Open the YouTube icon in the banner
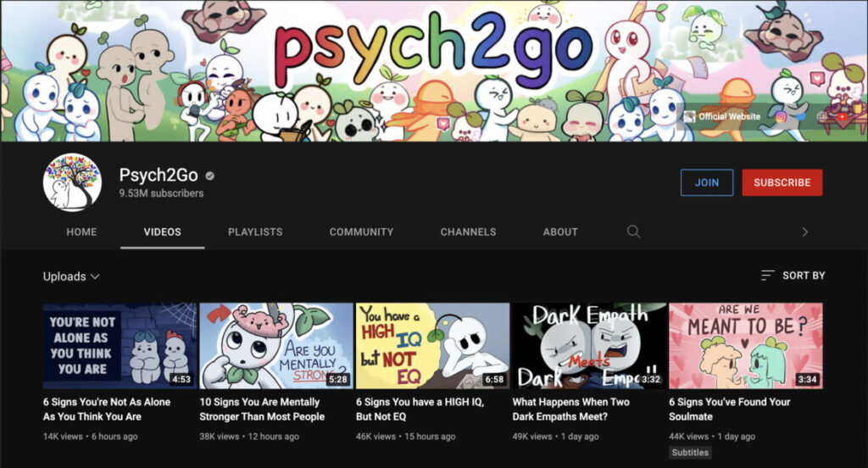Viewport: 868px width, 468px height. (842, 117)
